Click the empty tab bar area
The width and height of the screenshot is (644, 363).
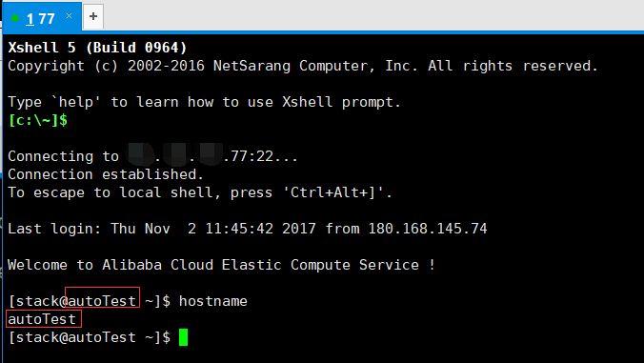370,15
